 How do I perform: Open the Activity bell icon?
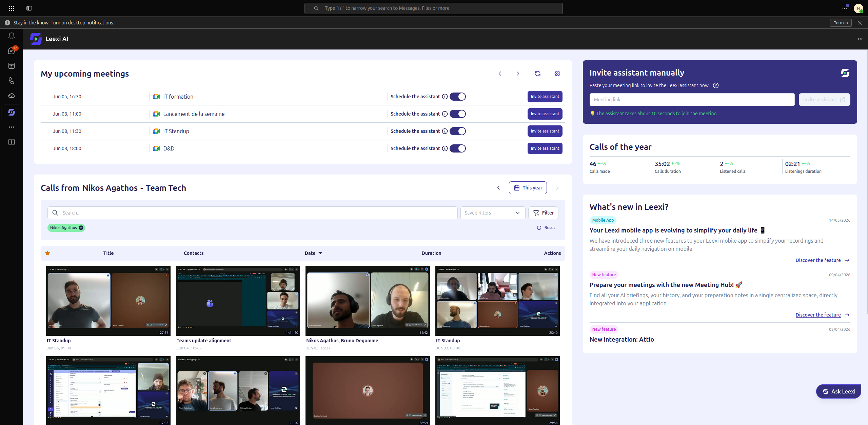click(12, 36)
